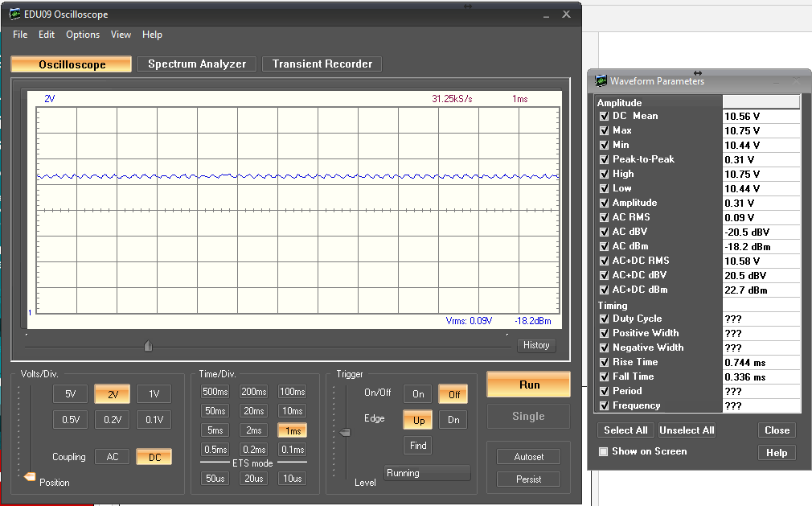Turn the trigger On
This screenshot has width=812, height=506.
[418, 394]
